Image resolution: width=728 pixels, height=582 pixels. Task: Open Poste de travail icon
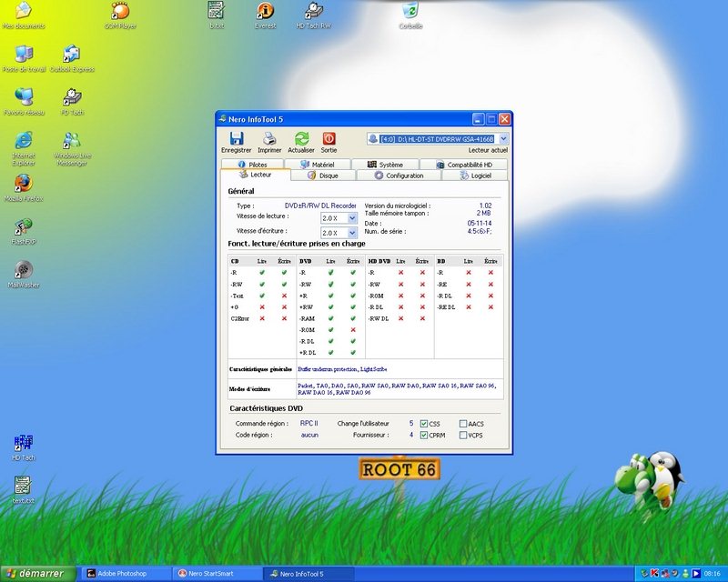pyautogui.click(x=25, y=59)
